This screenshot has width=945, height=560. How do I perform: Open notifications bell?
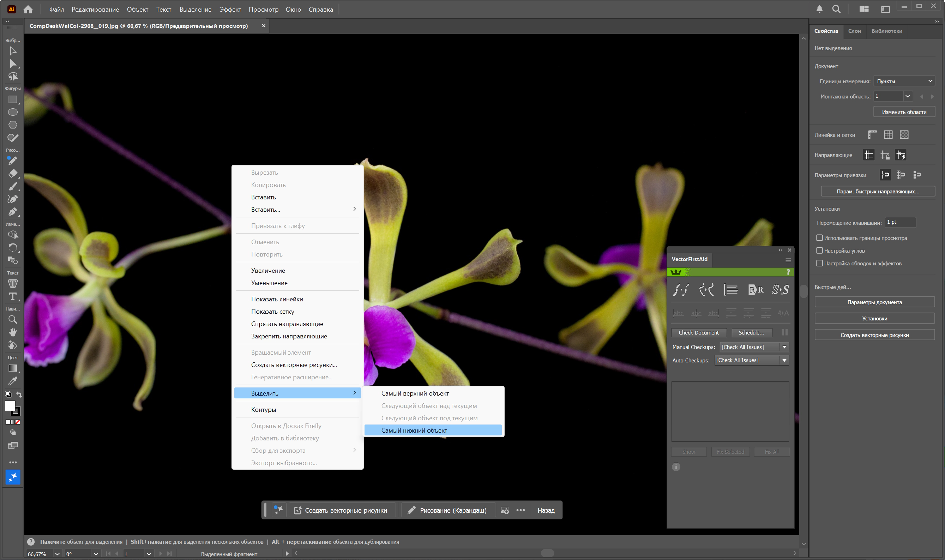tap(819, 9)
